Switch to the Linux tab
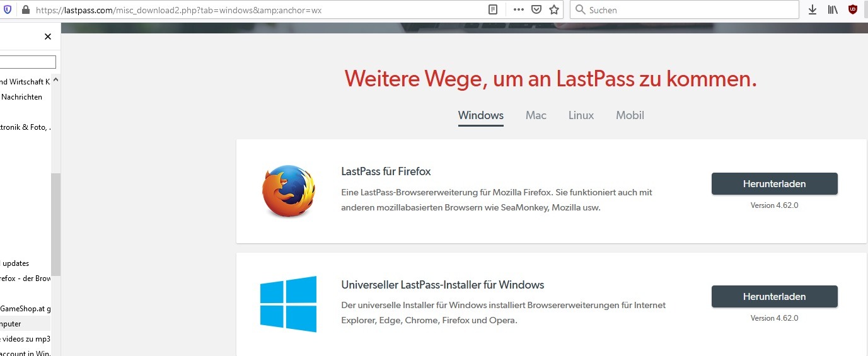The height and width of the screenshot is (356, 868). (x=581, y=116)
